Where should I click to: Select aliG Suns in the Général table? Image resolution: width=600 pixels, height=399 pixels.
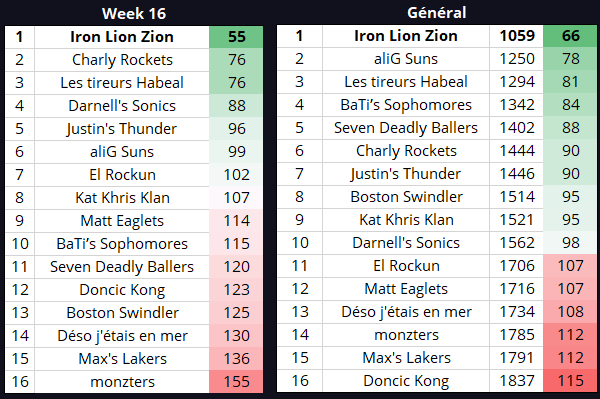pos(406,59)
